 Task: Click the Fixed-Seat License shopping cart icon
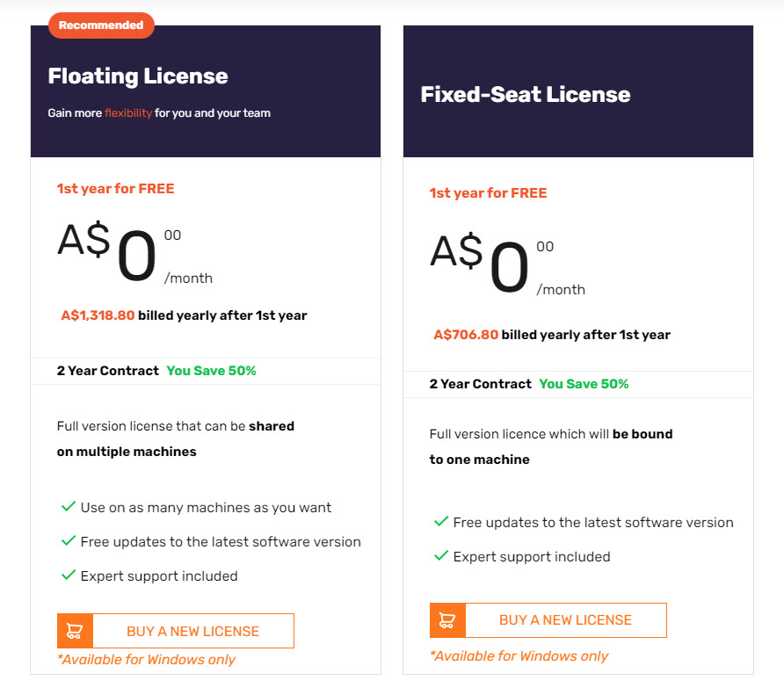(447, 620)
